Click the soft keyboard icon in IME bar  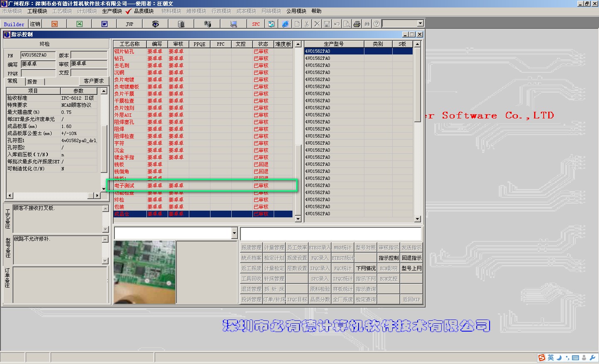(x=575, y=358)
